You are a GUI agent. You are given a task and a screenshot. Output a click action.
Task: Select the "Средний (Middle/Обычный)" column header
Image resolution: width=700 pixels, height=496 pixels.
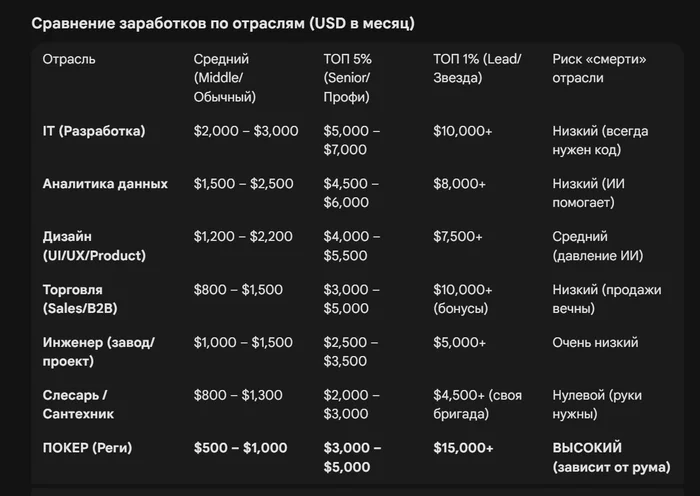(x=225, y=78)
